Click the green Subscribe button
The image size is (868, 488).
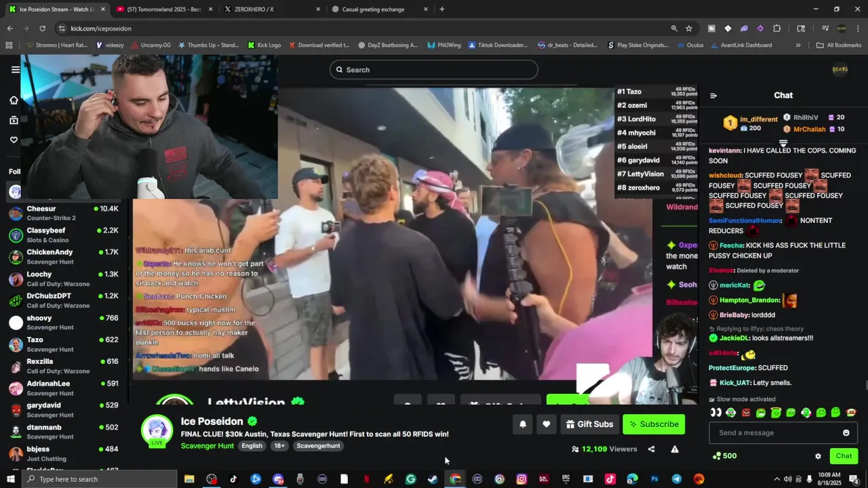[654, 424]
